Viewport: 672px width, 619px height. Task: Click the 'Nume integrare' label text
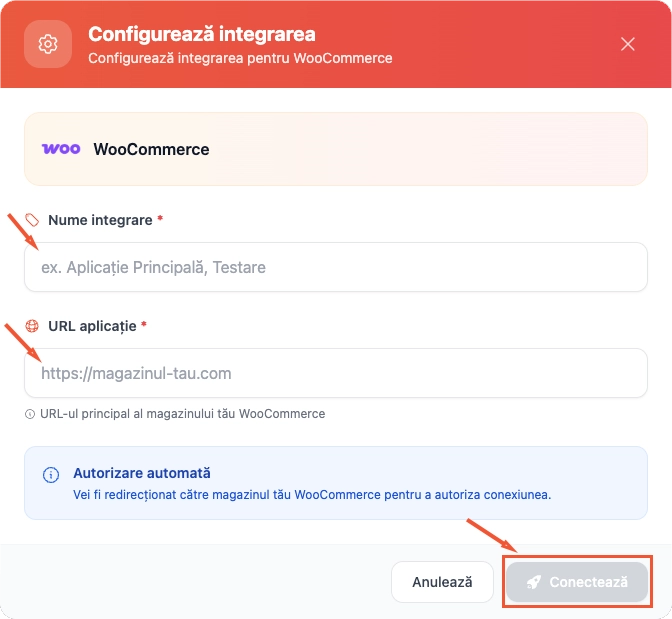click(x=100, y=220)
